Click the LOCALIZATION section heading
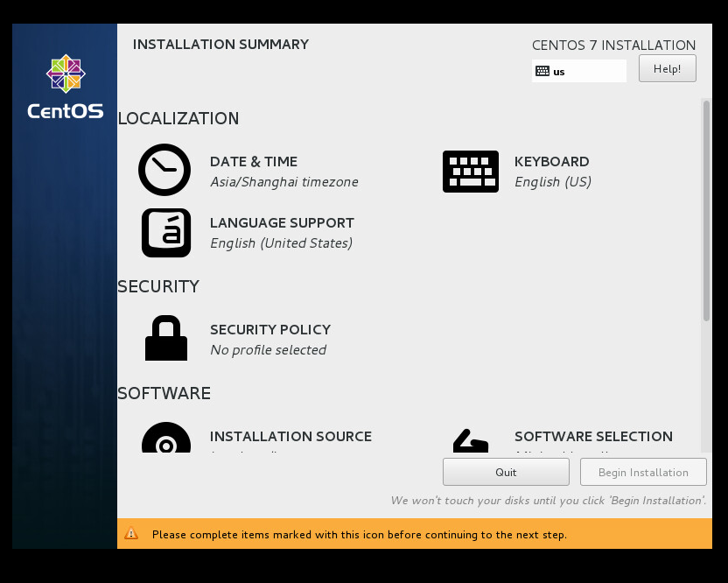Viewport: 728px width, 583px height. coord(178,118)
